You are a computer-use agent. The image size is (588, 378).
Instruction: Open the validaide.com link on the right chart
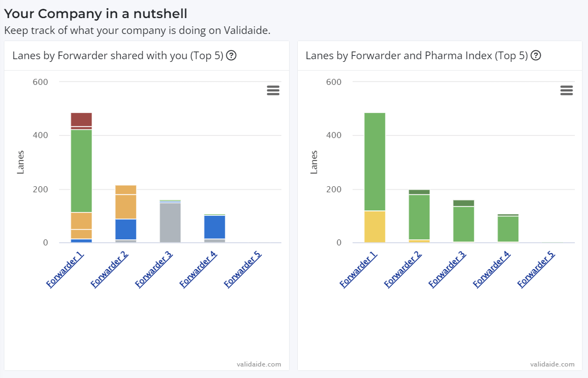[x=551, y=364]
